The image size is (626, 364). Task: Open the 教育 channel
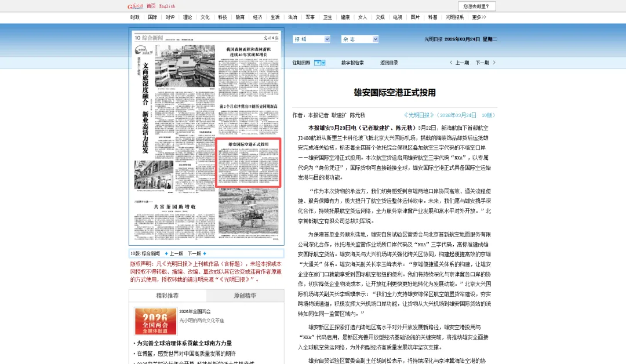point(240,17)
